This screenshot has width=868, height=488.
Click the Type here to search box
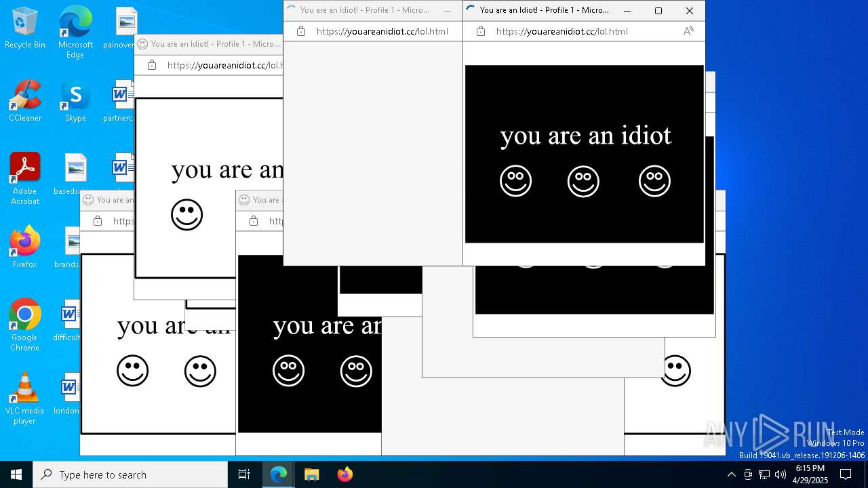click(x=130, y=474)
